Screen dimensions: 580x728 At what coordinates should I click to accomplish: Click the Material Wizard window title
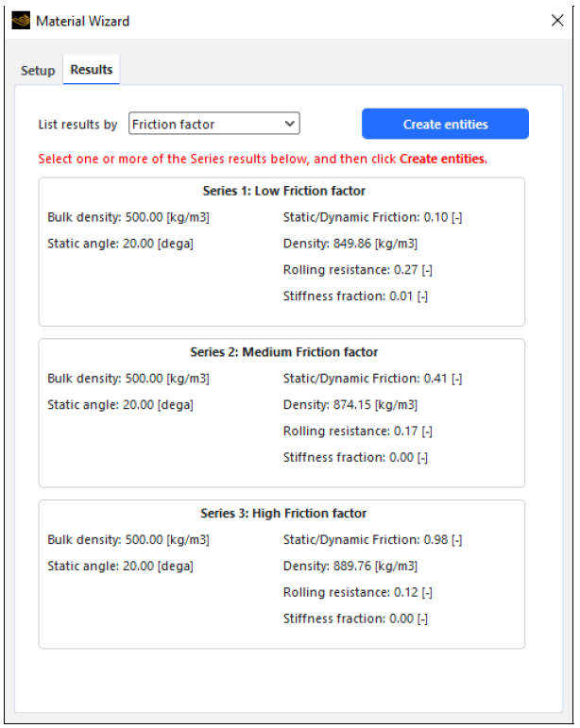tap(83, 22)
